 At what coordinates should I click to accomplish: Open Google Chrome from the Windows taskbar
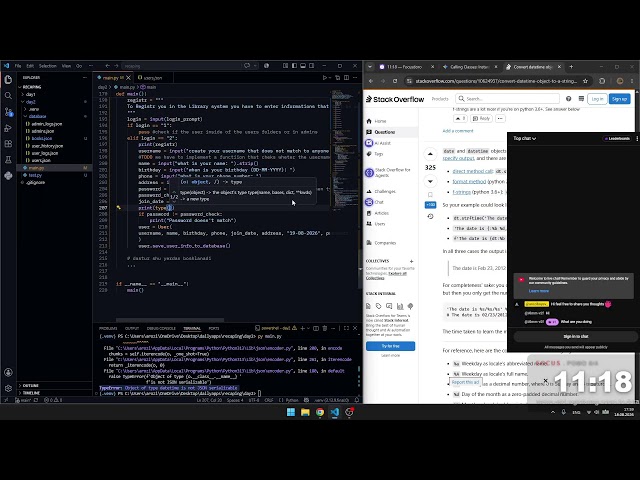pyautogui.click(x=320, y=412)
